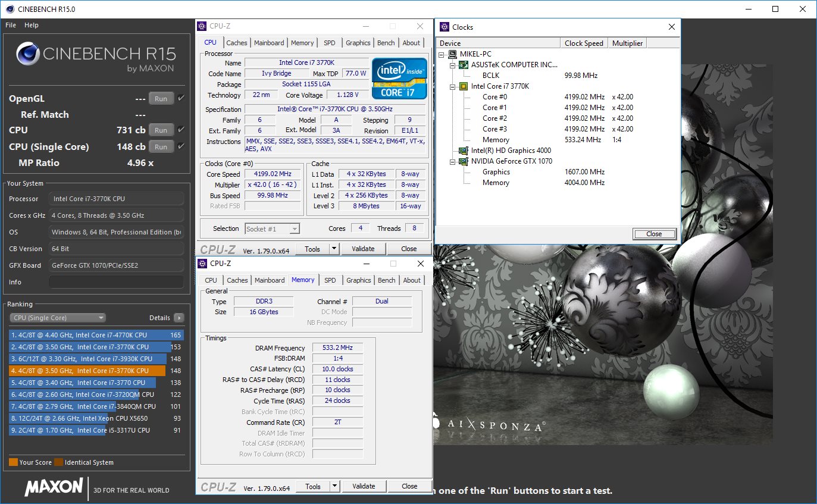Select ranking entry i7-4770K CPU at 4.40 GHz

96,335
